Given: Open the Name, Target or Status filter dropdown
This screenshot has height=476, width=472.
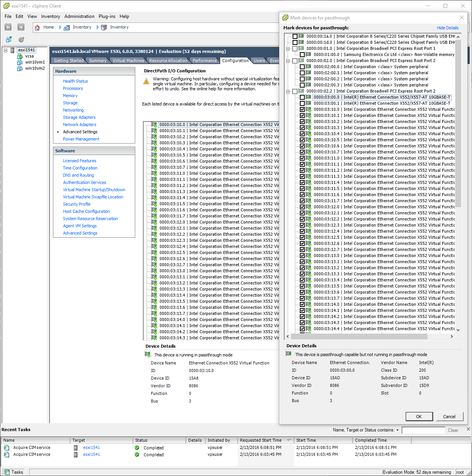Looking at the screenshot, I should point(397,430).
